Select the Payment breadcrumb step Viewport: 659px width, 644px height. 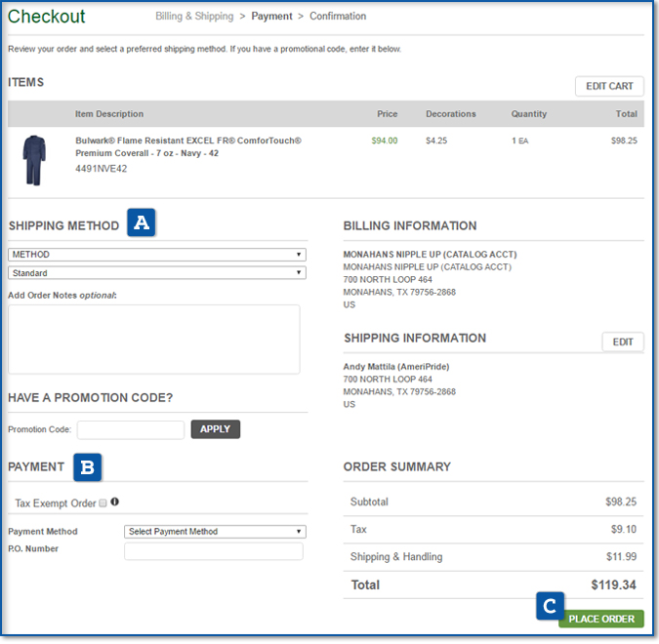pos(274,17)
